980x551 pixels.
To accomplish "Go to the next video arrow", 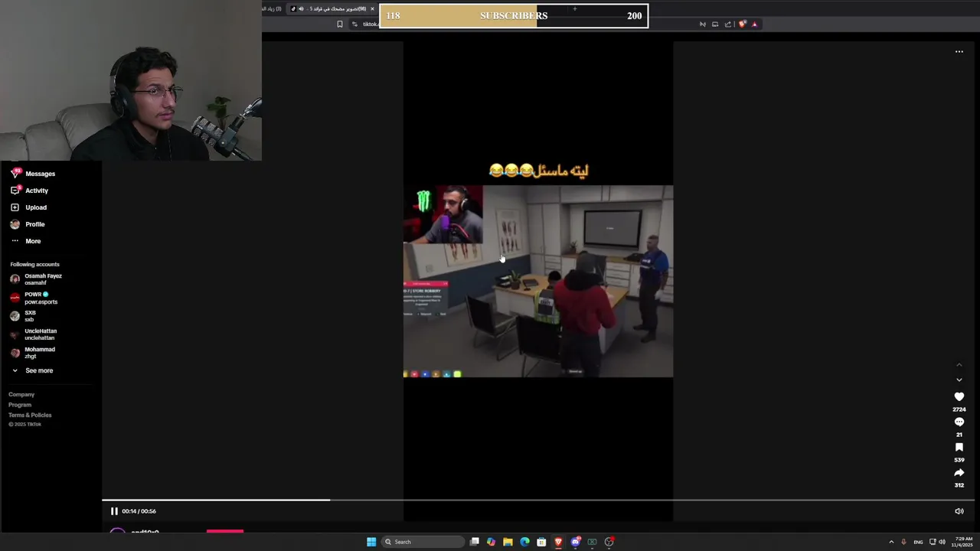I will point(959,380).
